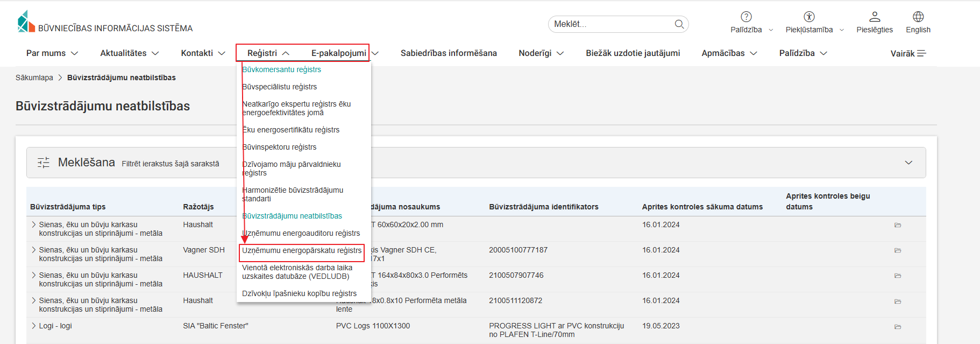The width and height of the screenshot is (980, 344).
Task: Select Uzņēmumu energopārskatu reģistrs
Action: pos(302,250)
